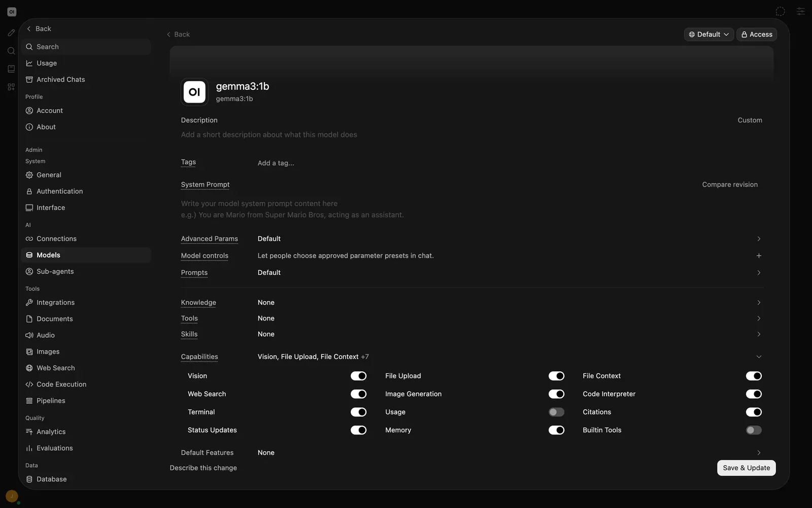Click the gemma3:1b model logo image
The width and height of the screenshot is (812, 508).
(x=194, y=92)
